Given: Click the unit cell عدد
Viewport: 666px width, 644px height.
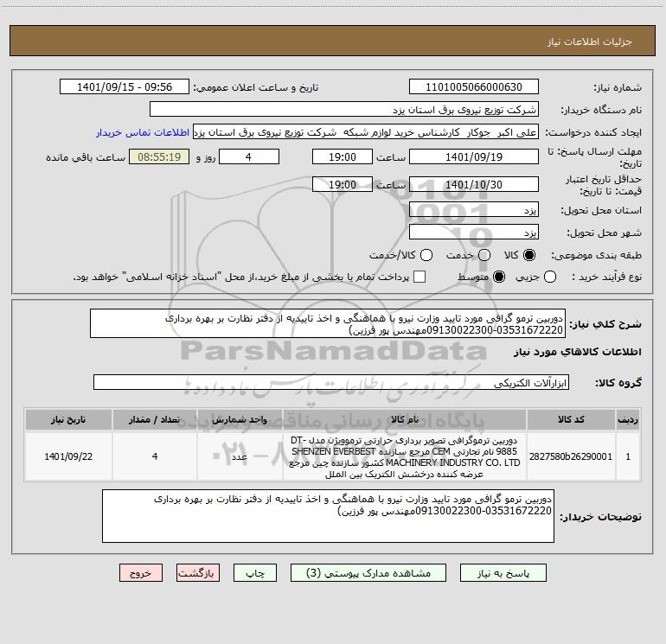Looking at the screenshot, I should click(x=240, y=456).
